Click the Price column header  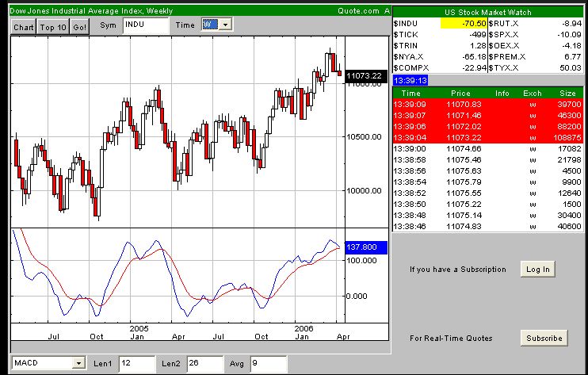point(460,94)
